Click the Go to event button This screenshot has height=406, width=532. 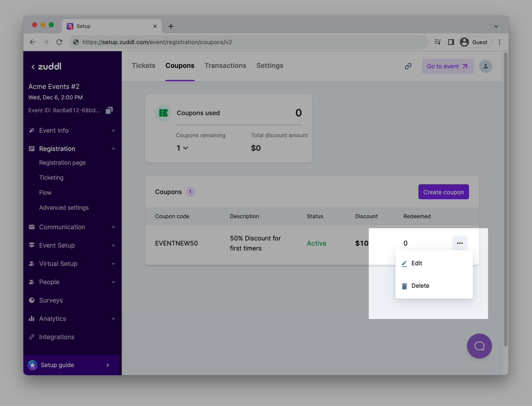pyautogui.click(x=447, y=66)
